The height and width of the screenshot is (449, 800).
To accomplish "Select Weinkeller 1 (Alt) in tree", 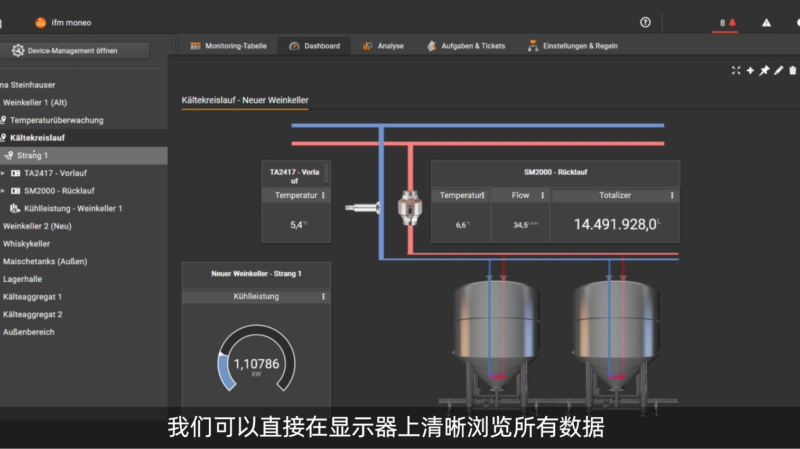I will (35, 103).
